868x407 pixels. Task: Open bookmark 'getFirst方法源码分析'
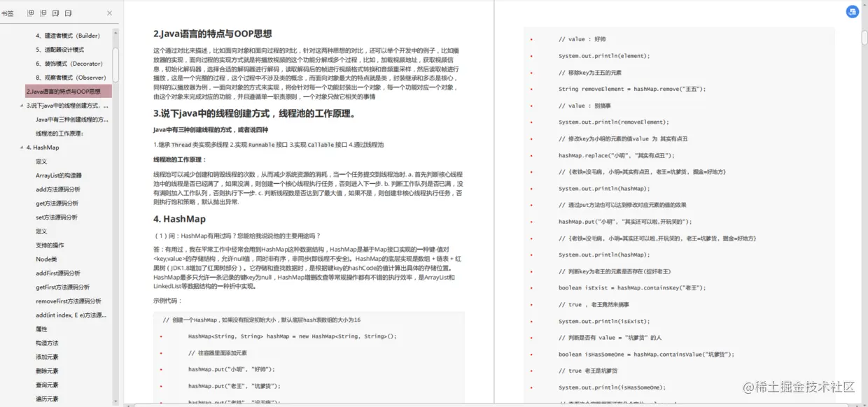[63, 287]
